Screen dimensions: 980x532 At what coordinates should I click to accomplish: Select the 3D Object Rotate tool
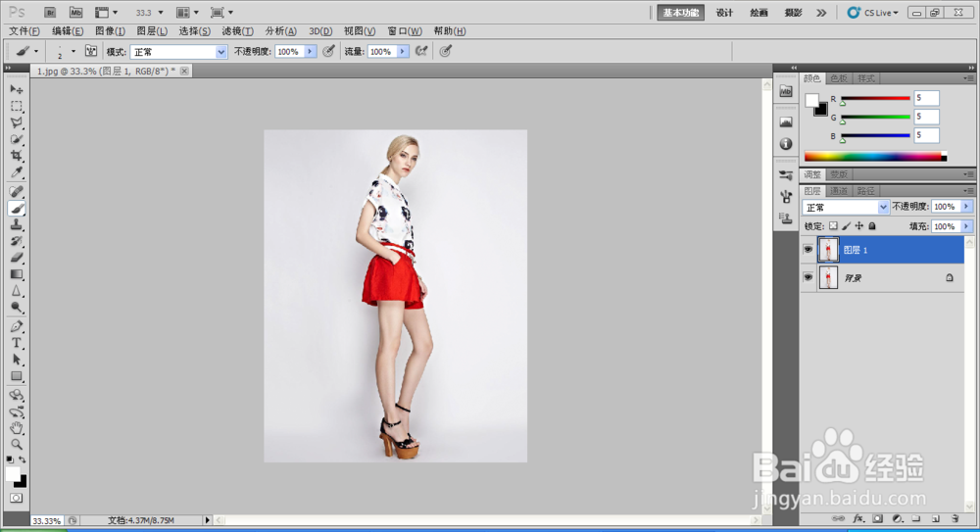tap(17, 396)
